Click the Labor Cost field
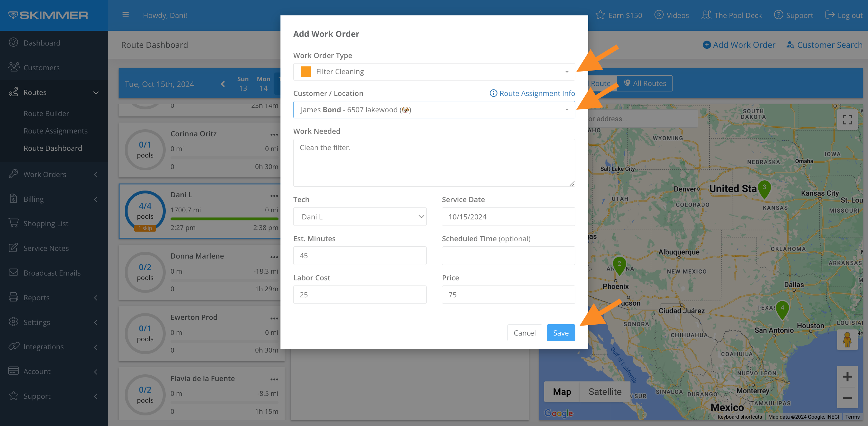Image resolution: width=868 pixels, height=426 pixels. (x=360, y=295)
